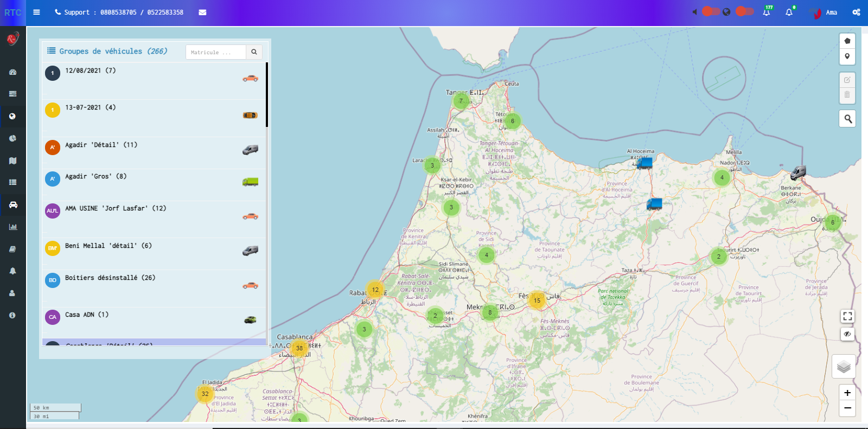
Task: Open the pie chart icon in sidebar
Action: [12, 138]
